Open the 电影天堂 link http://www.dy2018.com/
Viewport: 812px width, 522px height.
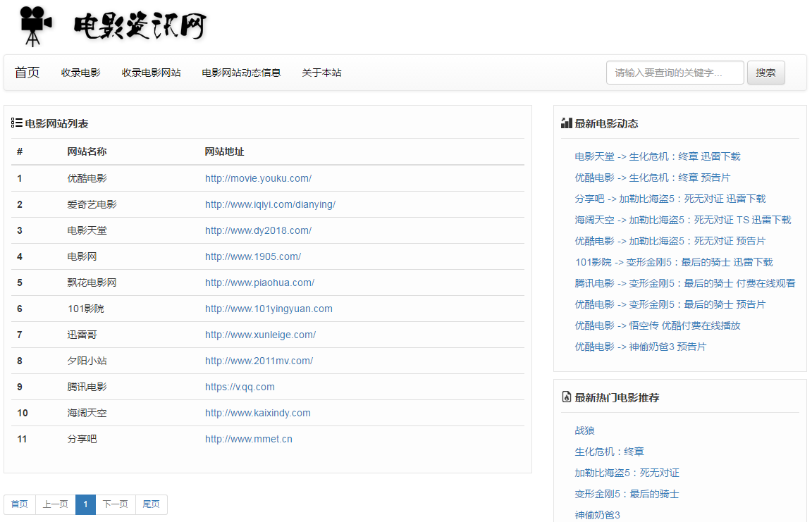(251, 230)
